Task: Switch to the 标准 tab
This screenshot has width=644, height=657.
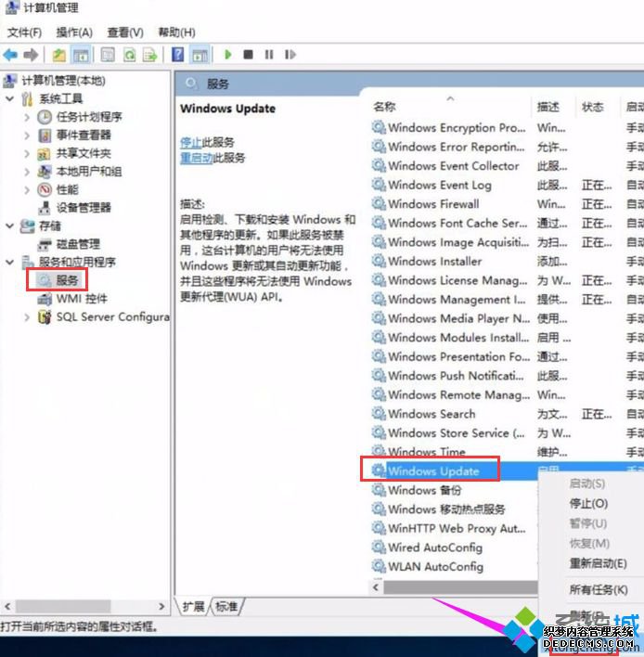Action: click(226, 606)
